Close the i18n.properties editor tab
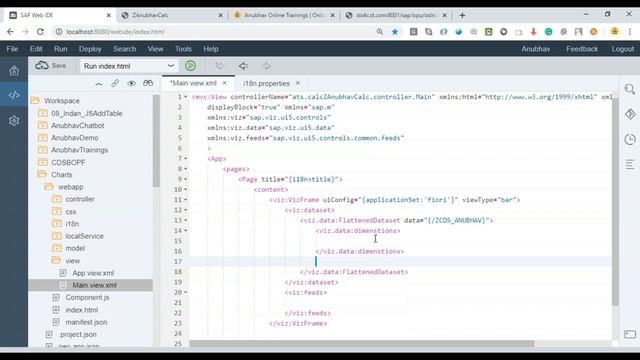This screenshot has height=360, width=640. [x=298, y=83]
